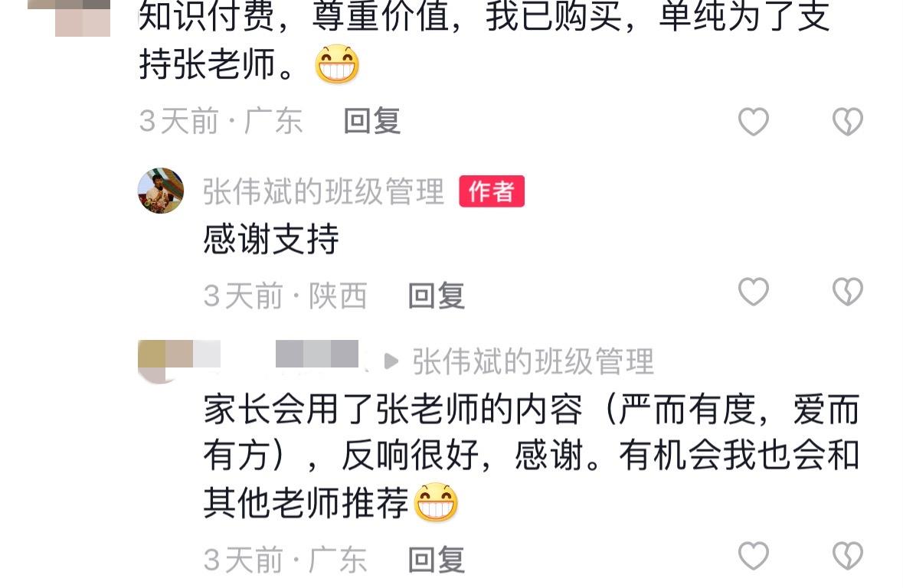Open the reply-target name 张伟斌的班级管理
This screenshot has height=588, width=903.
pyautogui.click(x=533, y=361)
